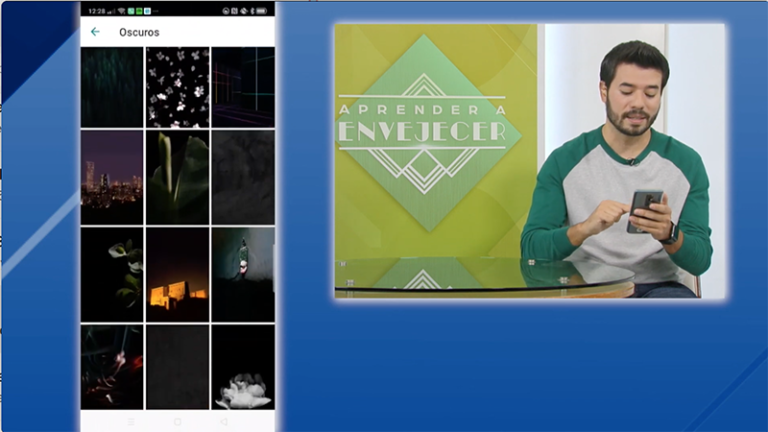Screen dimensions: 768x432
Task: Tap the Android recent apps menu button
Action: click(131, 422)
